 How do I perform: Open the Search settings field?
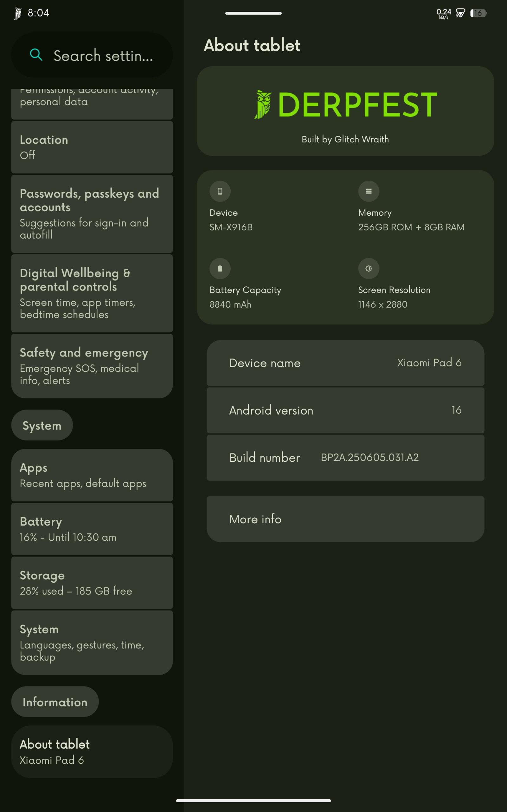click(92, 55)
